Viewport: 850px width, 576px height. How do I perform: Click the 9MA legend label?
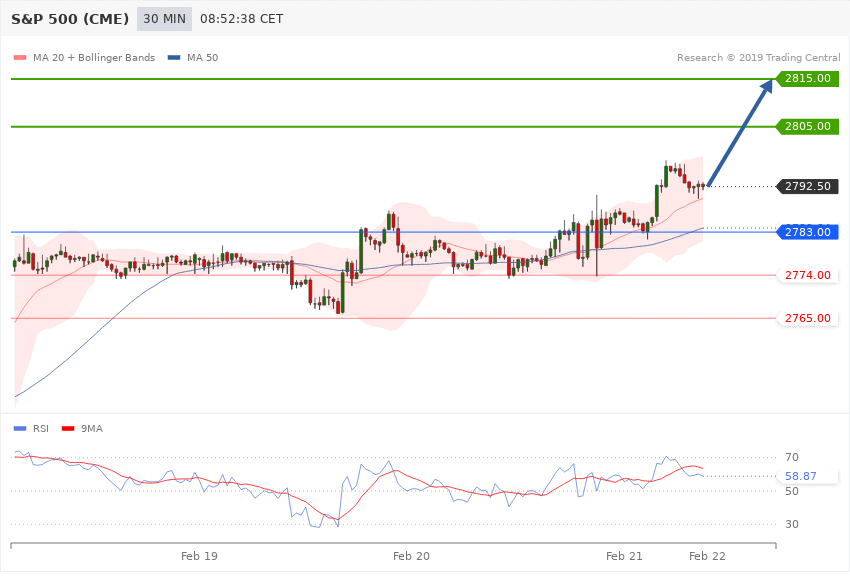coord(92,429)
